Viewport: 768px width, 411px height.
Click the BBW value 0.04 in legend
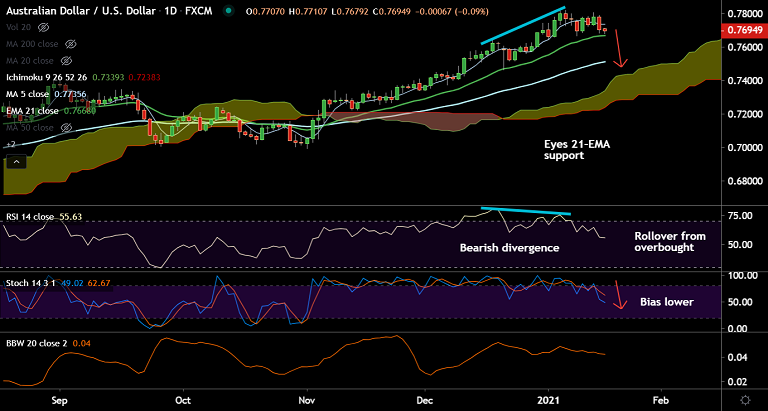tap(81, 344)
